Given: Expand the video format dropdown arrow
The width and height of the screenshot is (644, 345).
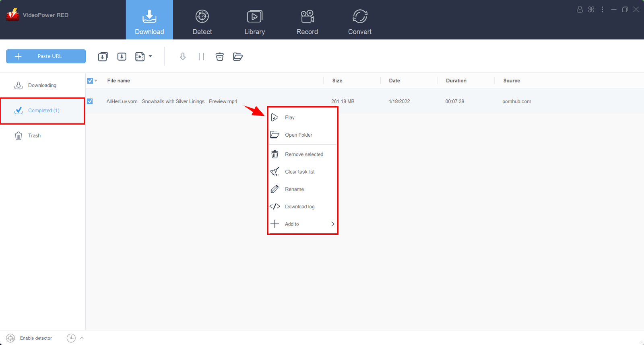Looking at the screenshot, I should (x=150, y=56).
